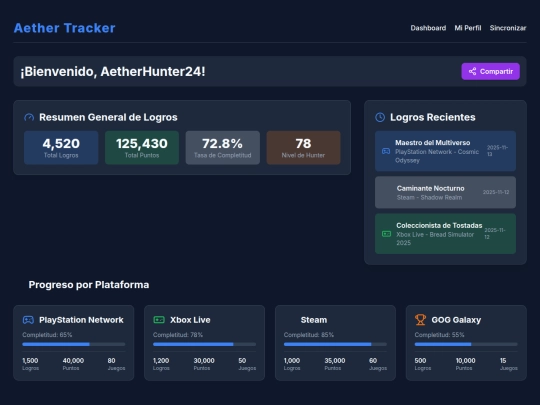This screenshot has width=540, height=405.
Task: Click GOG Galaxy's 10,000 Puntos value
Action: coord(466,361)
